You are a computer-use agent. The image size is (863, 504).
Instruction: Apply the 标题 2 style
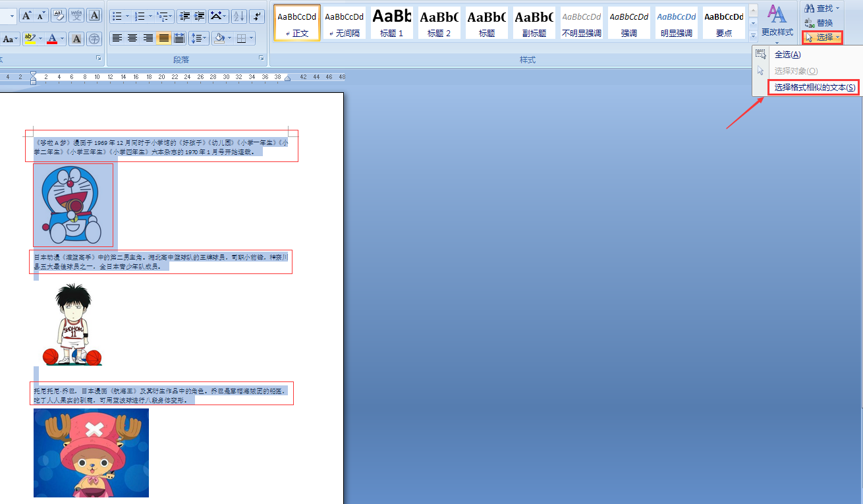(439, 23)
